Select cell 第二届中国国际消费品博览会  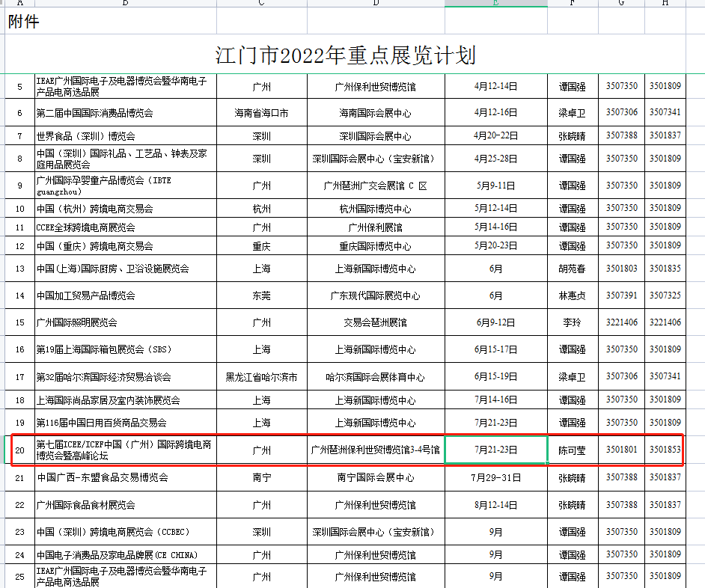(x=126, y=113)
